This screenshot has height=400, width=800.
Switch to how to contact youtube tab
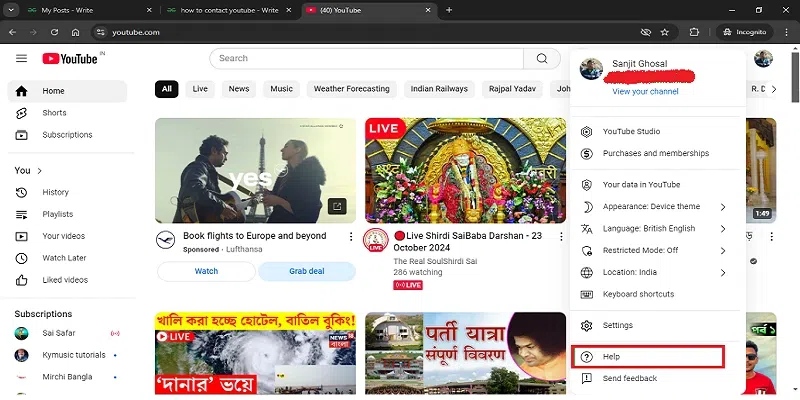[230, 10]
